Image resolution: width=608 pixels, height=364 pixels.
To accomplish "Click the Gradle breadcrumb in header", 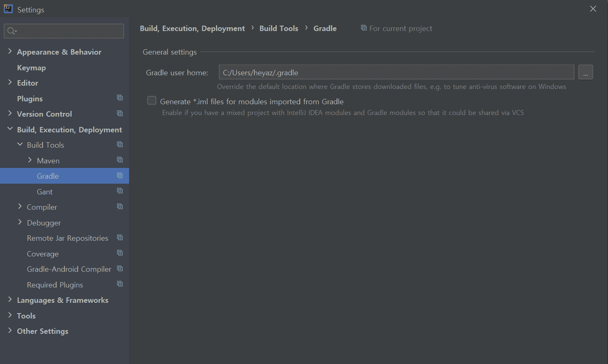I will pyautogui.click(x=325, y=29).
